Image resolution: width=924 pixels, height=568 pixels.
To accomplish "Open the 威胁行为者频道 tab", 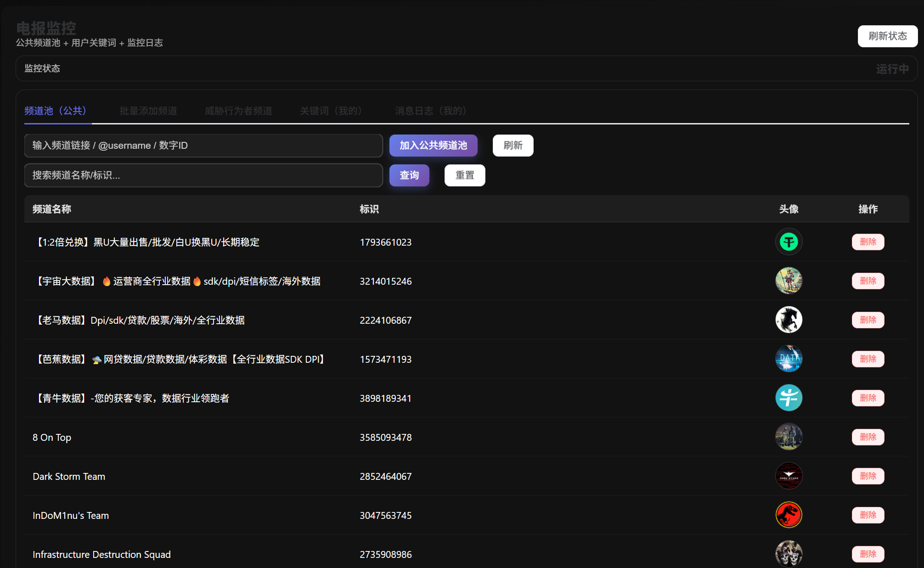I will (238, 111).
